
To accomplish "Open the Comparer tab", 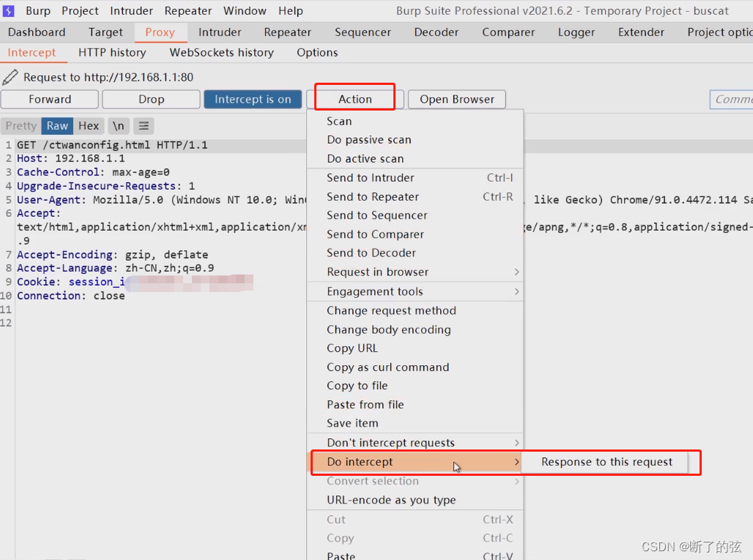I will 508,32.
